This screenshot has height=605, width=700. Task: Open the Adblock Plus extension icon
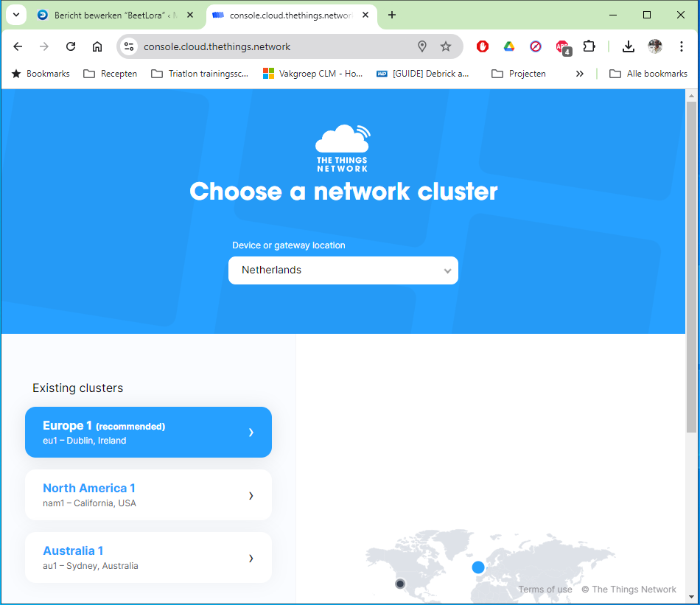click(563, 47)
